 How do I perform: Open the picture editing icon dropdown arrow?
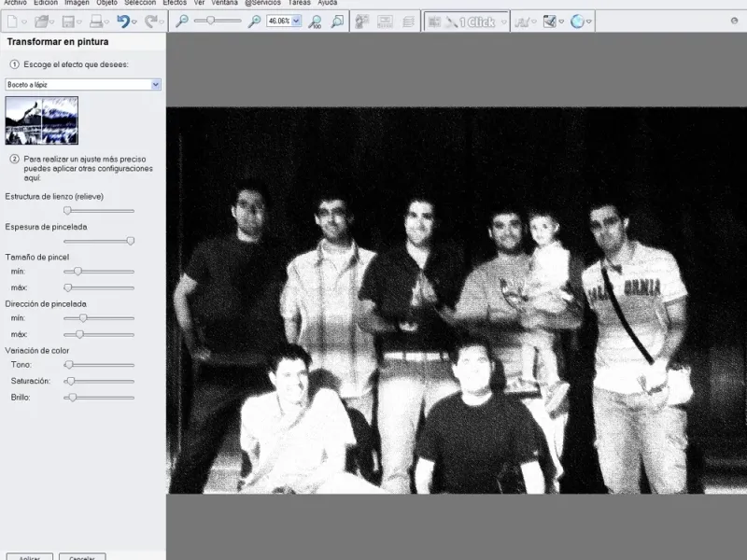click(x=561, y=21)
